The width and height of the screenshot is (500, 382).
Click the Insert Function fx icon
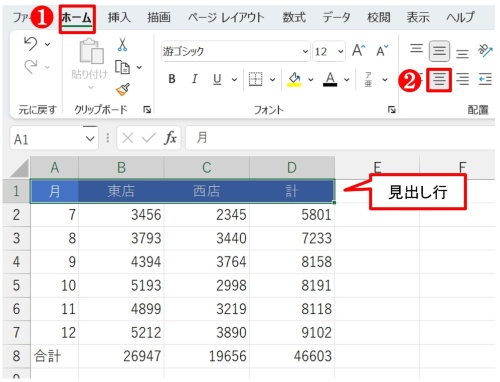pyautogui.click(x=170, y=138)
